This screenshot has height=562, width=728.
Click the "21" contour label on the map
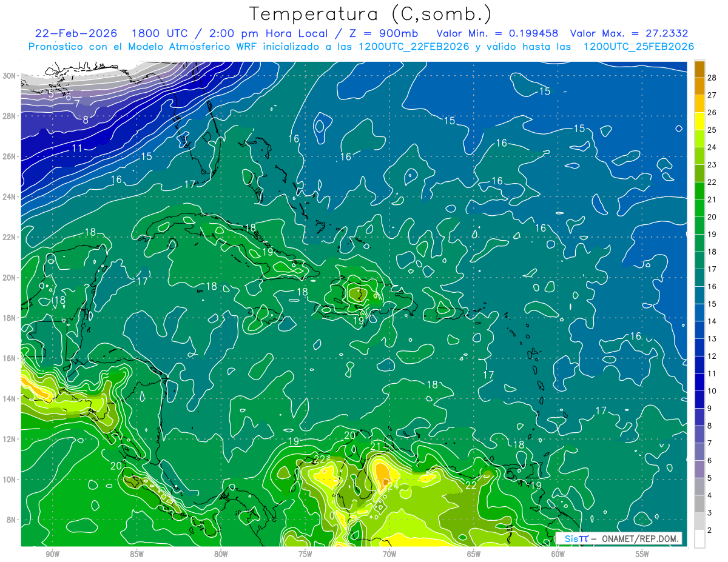click(x=376, y=447)
